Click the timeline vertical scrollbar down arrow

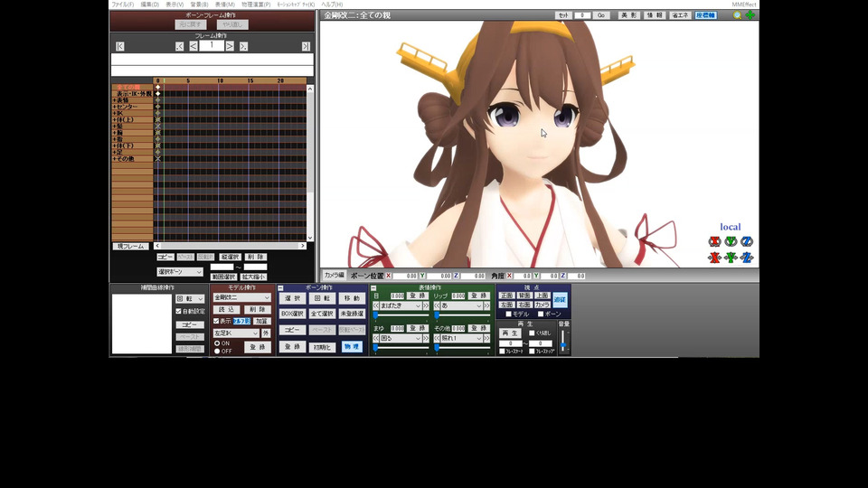[x=310, y=238]
